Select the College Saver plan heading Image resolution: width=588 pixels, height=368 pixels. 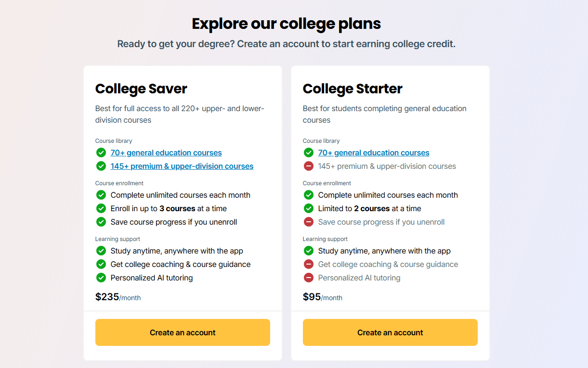coord(141,89)
